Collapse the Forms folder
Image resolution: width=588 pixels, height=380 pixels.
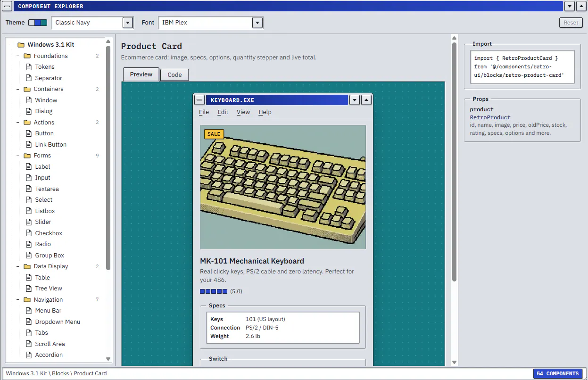point(17,156)
